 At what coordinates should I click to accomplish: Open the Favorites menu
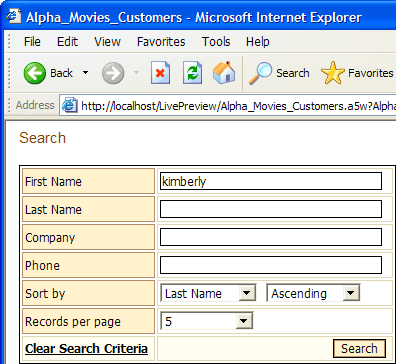tap(161, 42)
